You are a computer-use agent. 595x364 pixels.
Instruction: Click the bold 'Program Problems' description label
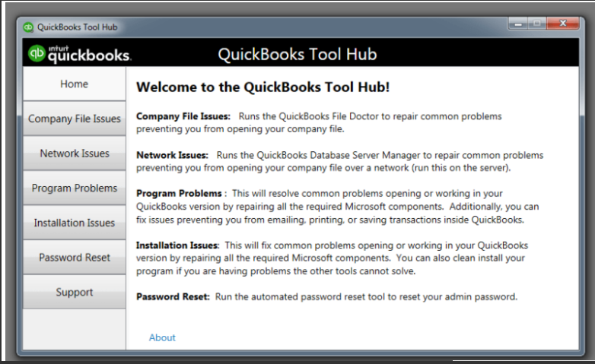(179, 193)
